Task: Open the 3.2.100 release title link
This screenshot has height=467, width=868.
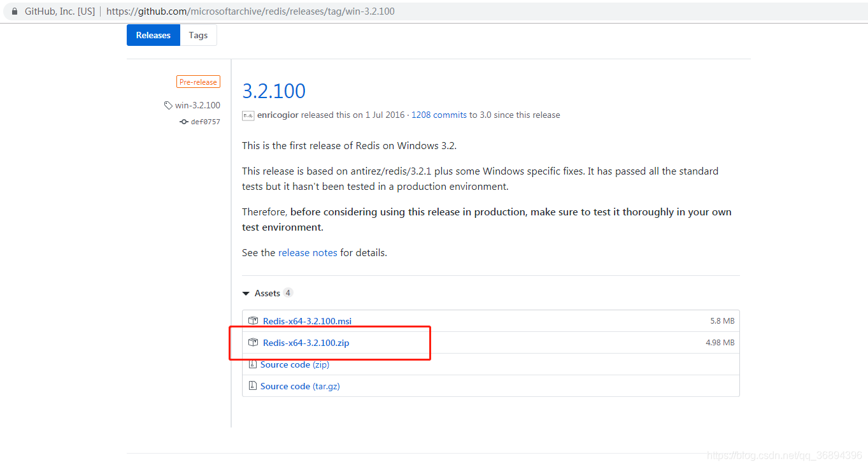Action: coord(274,90)
